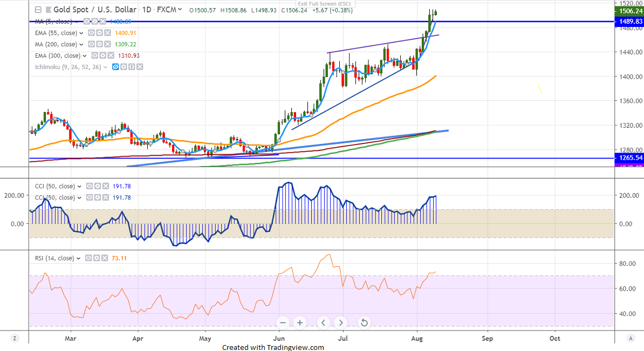The image size is (644, 351).
Task: Expand top CCI (50, close) options arrow
Action: 79,187
